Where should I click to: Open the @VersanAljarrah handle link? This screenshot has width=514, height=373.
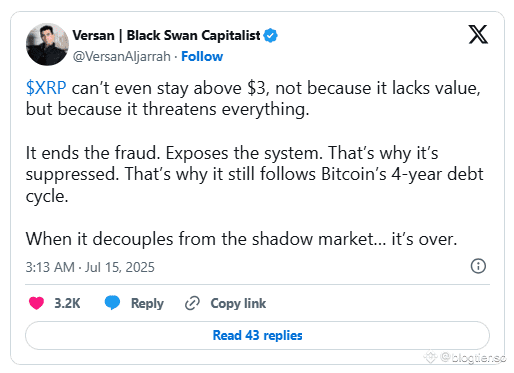121,56
